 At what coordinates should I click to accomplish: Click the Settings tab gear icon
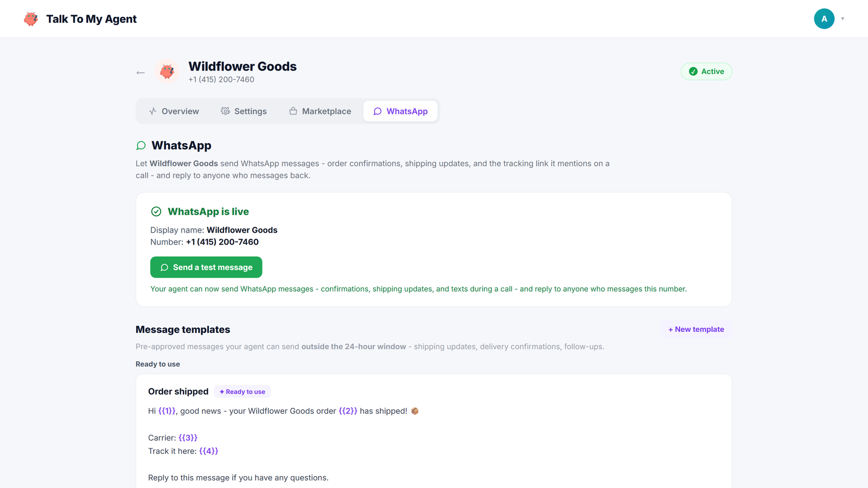coord(225,111)
